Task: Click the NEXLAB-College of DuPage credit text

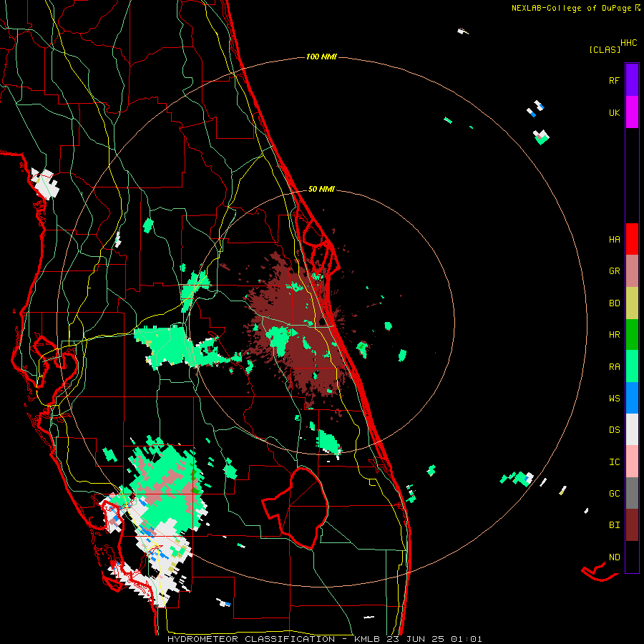Action: (576, 8)
